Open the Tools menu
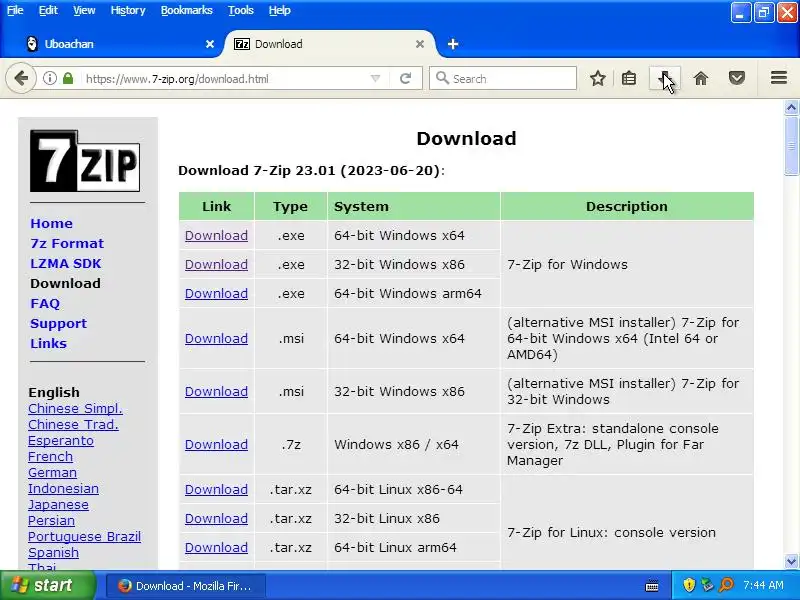 coord(241,10)
